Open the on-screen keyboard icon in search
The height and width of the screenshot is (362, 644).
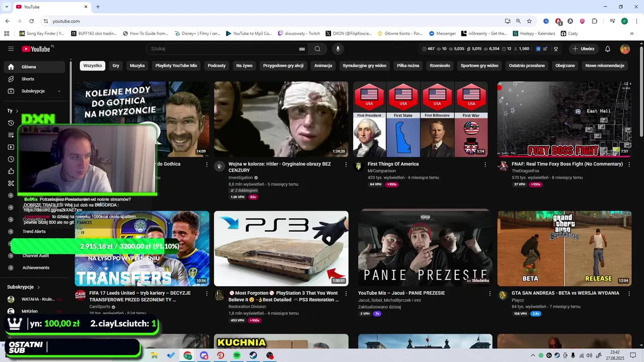pyautogui.click(x=302, y=49)
